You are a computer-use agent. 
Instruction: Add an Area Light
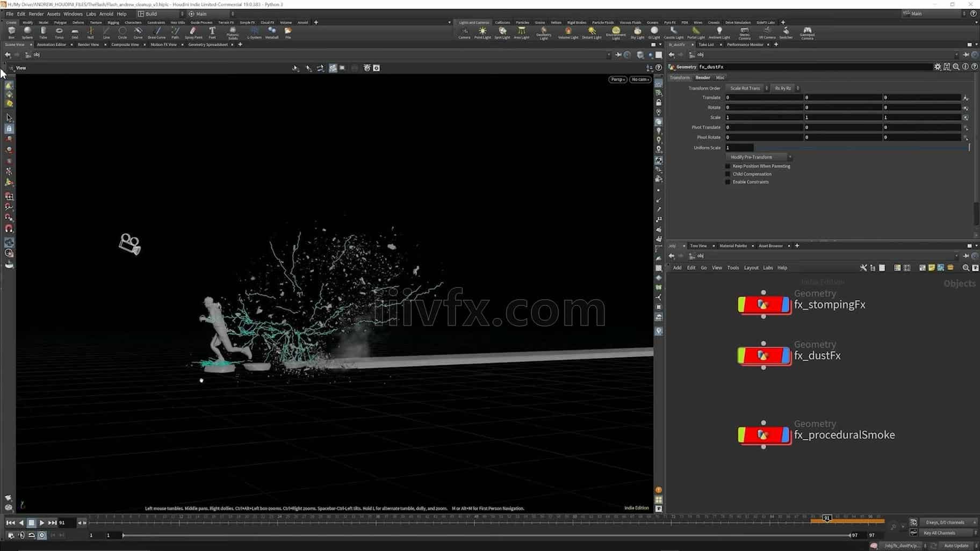point(522,33)
